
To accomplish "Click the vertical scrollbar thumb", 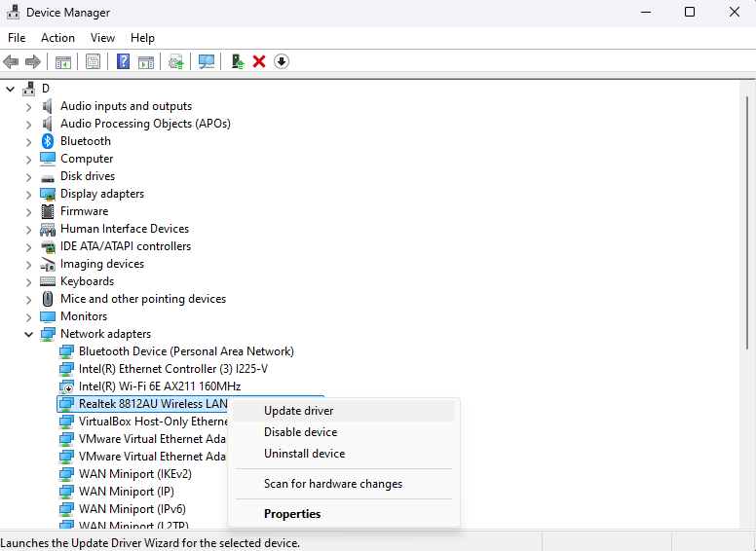I will [747, 223].
